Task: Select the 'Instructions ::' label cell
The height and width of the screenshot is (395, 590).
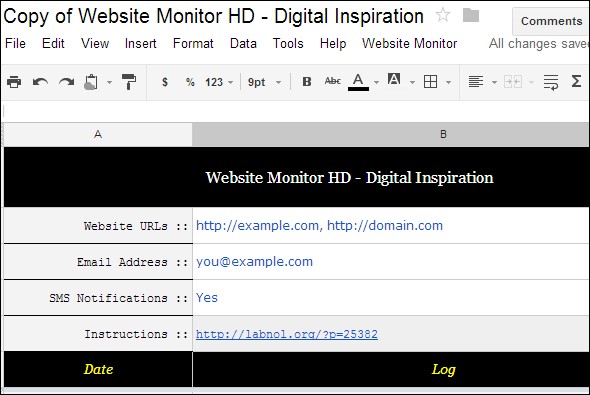Action: [x=98, y=334]
